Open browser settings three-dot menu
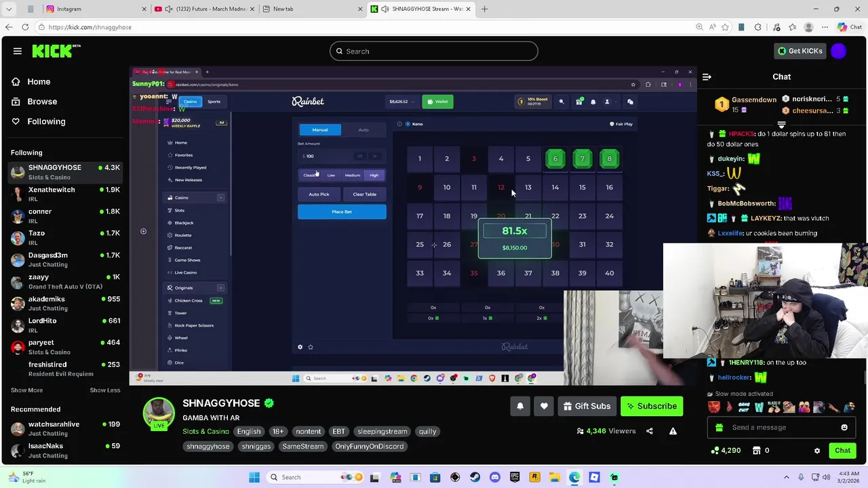Image resolution: width=868 pixels, height=488 pixels. coord(824,27)
